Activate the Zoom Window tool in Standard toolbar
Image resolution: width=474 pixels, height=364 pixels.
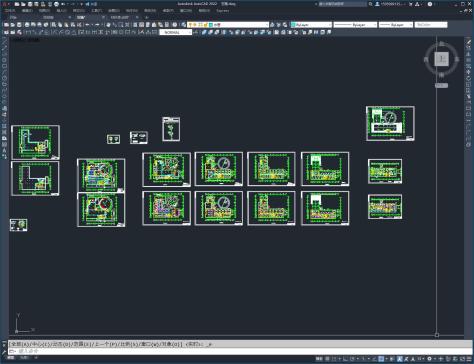coord(121,25)
